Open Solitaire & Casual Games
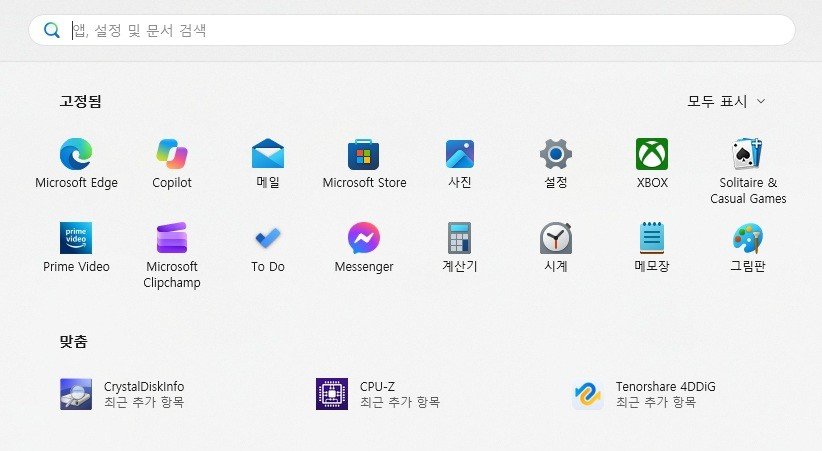Screen dimensions: 822x451 pyautogui.click(x=748, y=154)
